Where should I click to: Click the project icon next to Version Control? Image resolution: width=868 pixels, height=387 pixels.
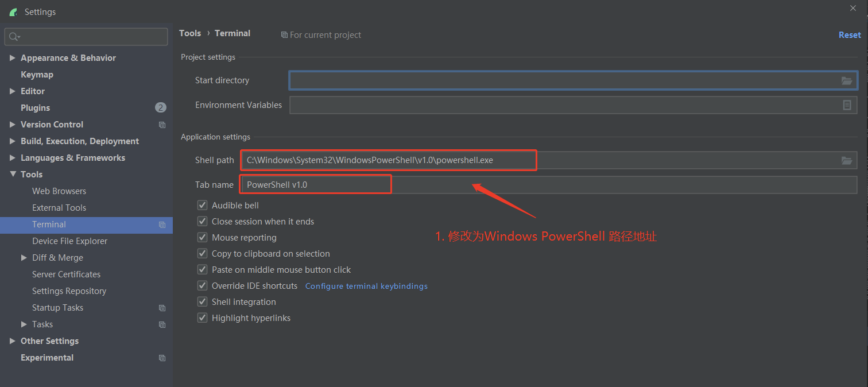(x=162, y=125)
